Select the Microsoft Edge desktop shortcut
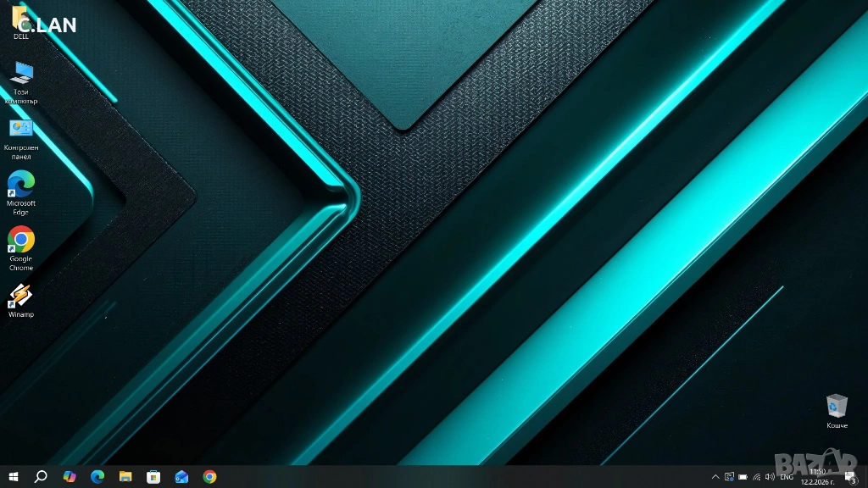Image resolution: width=868 pixels, height=488 pixels. (20, 185)
